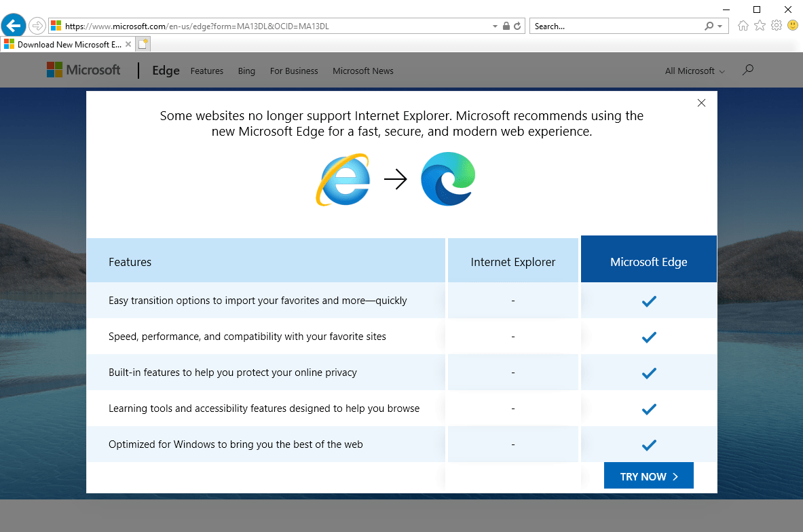
Task: Click the new Microsoft Edge logo
Action: (447, 178)
